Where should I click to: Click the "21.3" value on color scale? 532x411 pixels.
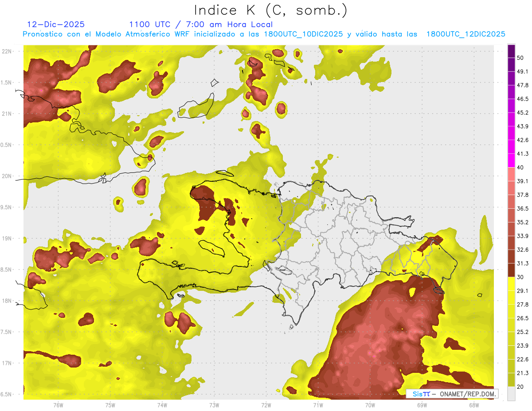pos(523,373)
